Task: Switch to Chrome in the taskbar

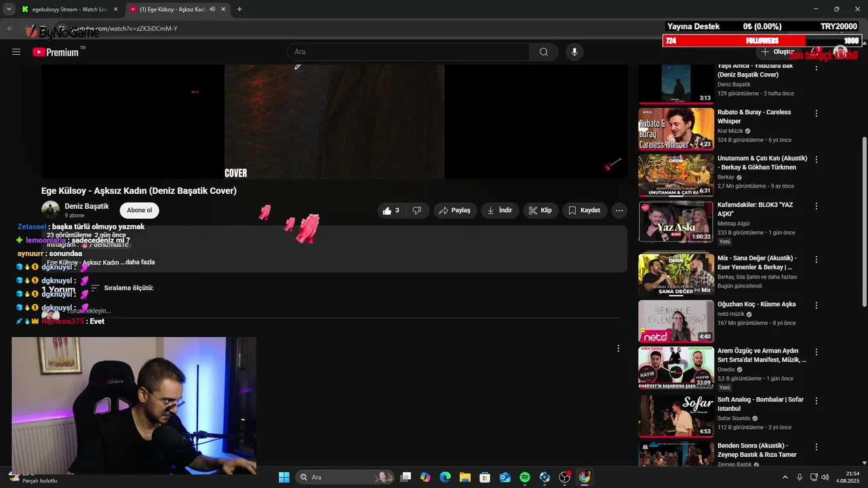Action: (x=585, y=477)
